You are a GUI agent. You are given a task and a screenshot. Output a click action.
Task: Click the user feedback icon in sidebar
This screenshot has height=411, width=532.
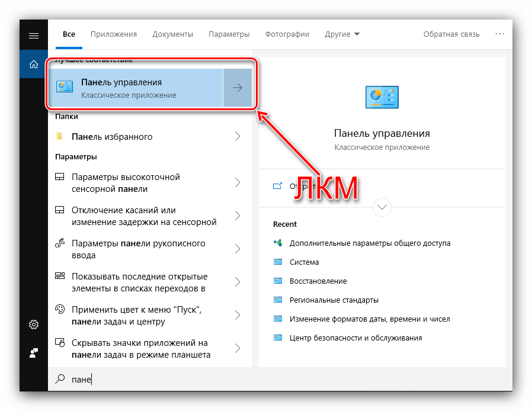(34, 353)
